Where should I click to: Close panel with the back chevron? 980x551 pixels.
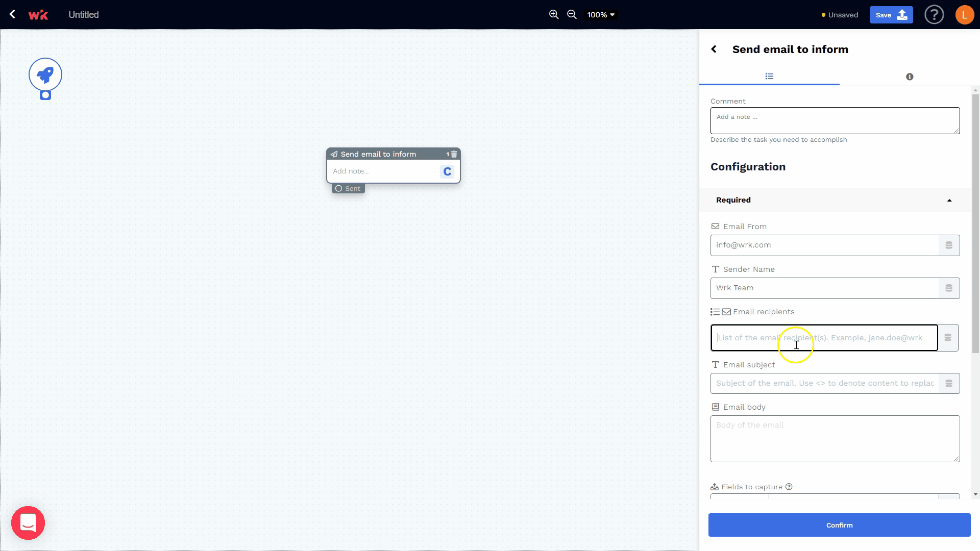(x=714, y=49)
